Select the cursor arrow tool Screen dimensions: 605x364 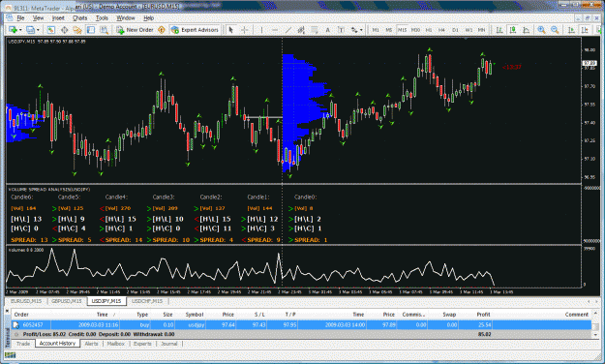click(230, 30)
